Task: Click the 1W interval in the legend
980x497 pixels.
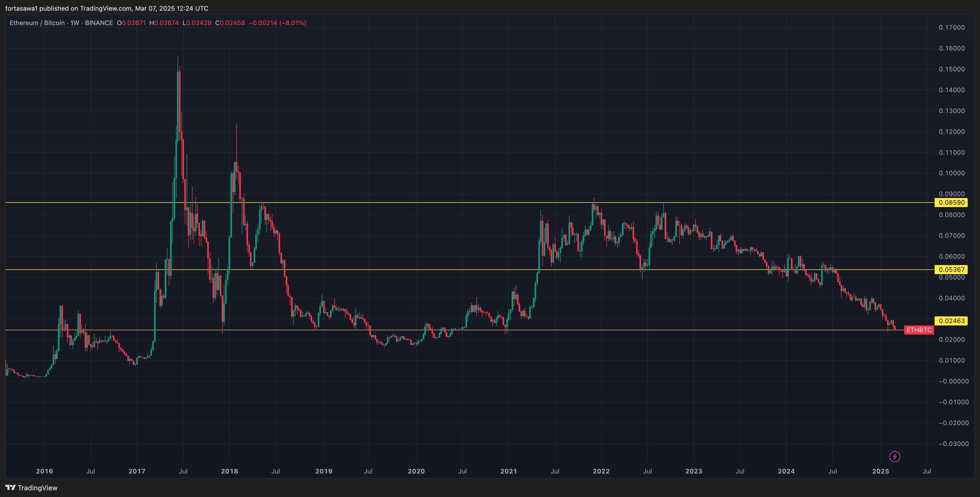Action: 75,23
